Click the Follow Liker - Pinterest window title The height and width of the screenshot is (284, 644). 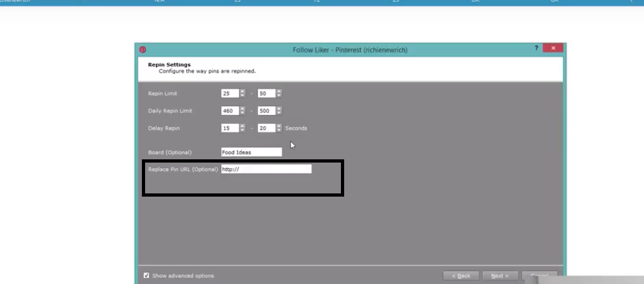click(350, 49)
